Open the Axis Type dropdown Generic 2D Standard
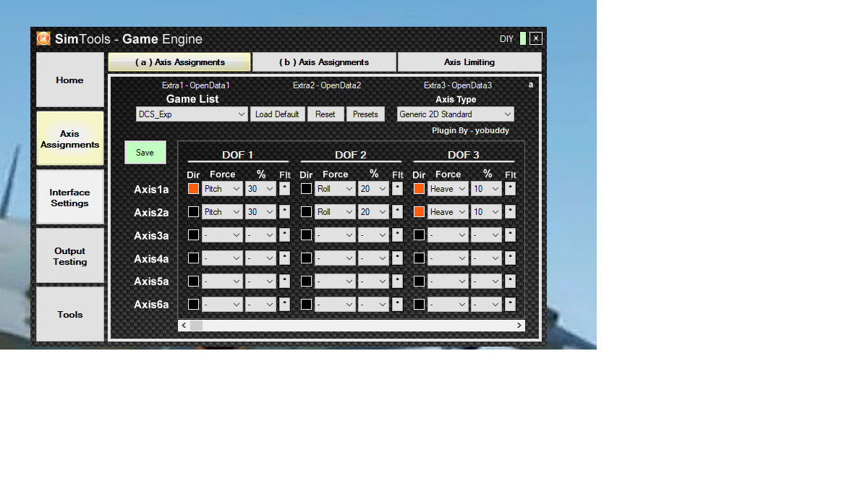868x495 pixels. pos(456,114)
